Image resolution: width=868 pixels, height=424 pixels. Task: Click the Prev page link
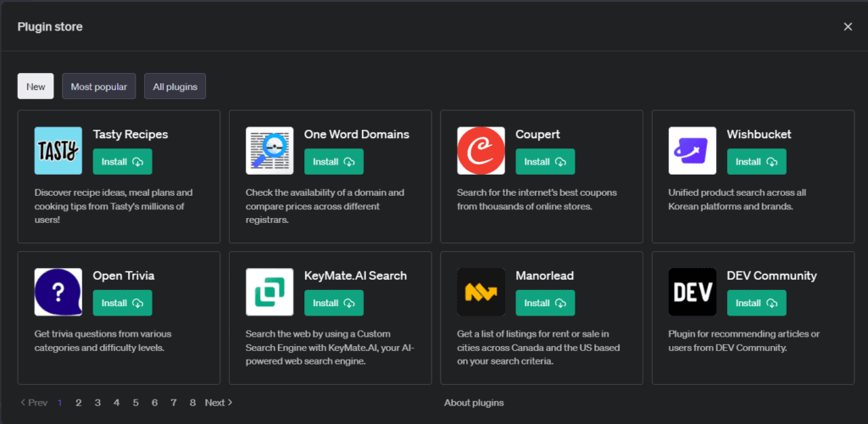[34, 403]
